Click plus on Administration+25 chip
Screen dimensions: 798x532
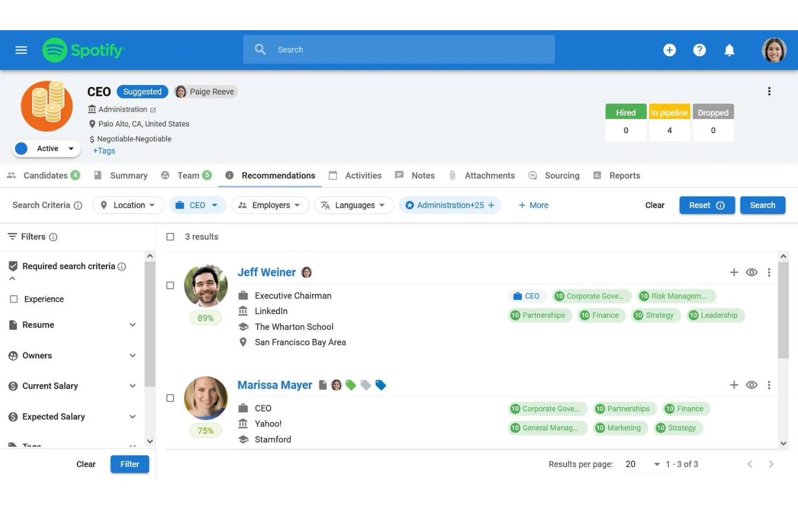pyautogui.click(x=491, y=205)
